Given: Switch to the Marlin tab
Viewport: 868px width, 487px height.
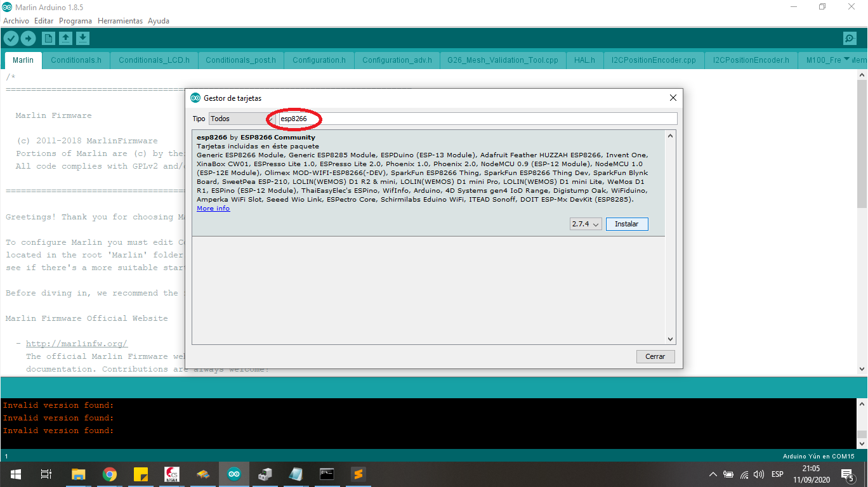Looking at the screenshot, I should tap(23, 60).
